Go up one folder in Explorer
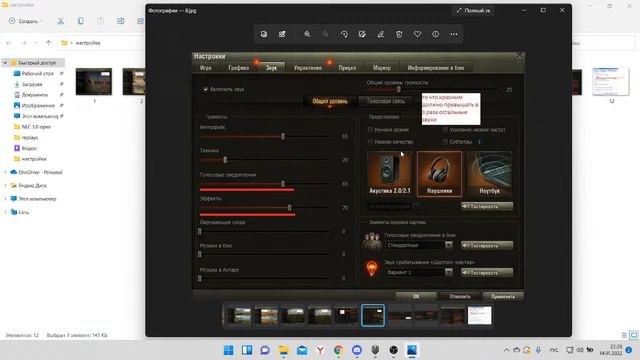The image size is (640, 360). pos(49,43)
